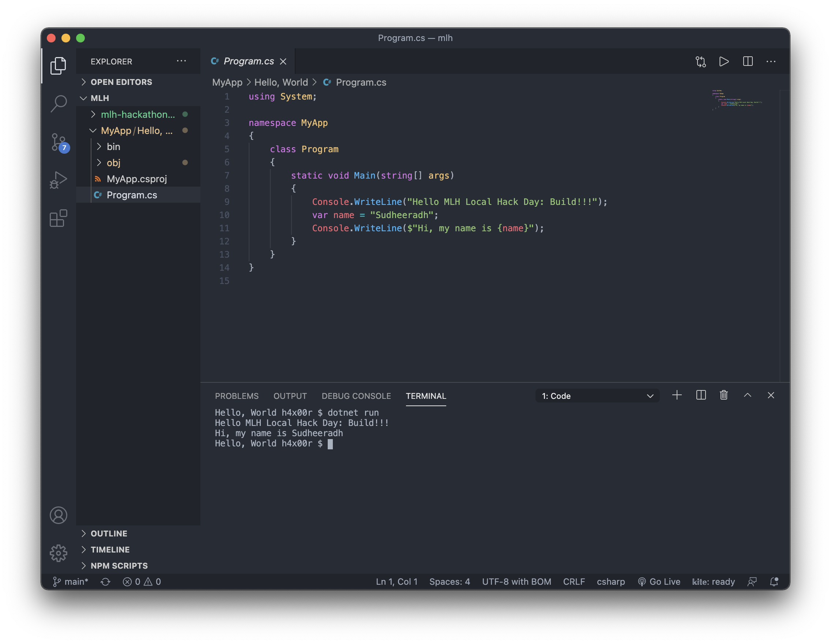Screen dimensions: 831x644
Task: Toggle Go Live server in status bar
Action: pos(659,581)
